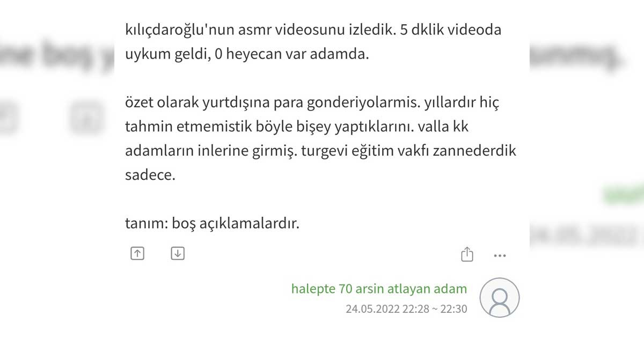Select the line 'uykum geldi, 0 heyecan var adamda'
644x337 pixels.
(x=247, y=55)
